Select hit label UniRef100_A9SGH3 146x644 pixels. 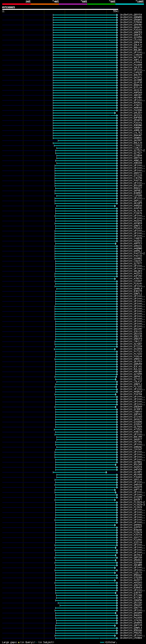click(x=131, y=583)
